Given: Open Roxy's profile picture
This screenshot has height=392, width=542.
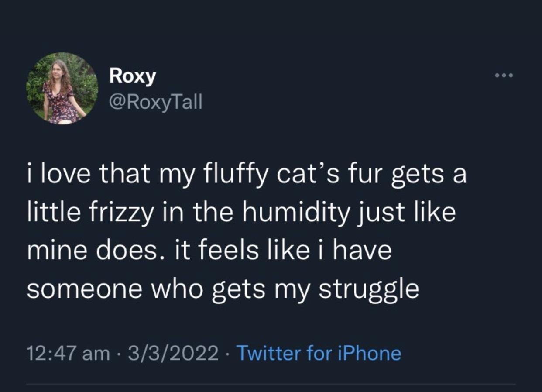Looking at the screenshot, I should (62, 89).
